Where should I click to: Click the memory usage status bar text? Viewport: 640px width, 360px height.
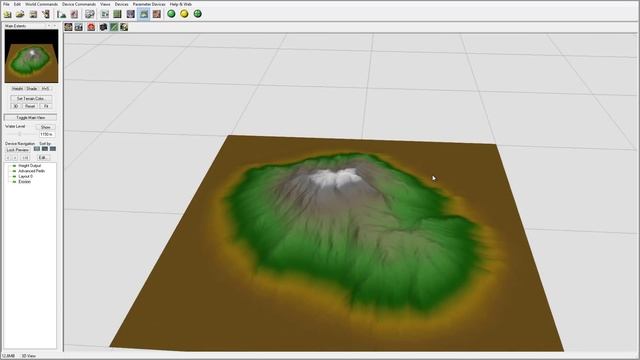(8, 356)
